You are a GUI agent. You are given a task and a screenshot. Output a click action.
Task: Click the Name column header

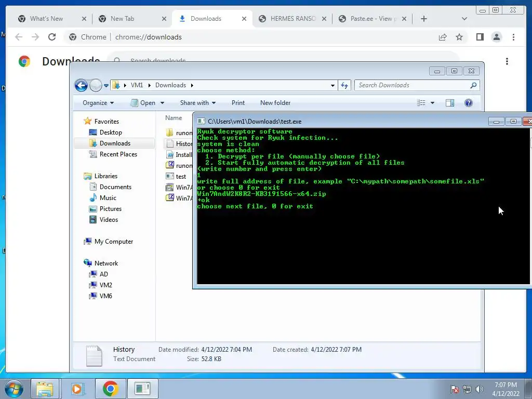tap(174, 118)
